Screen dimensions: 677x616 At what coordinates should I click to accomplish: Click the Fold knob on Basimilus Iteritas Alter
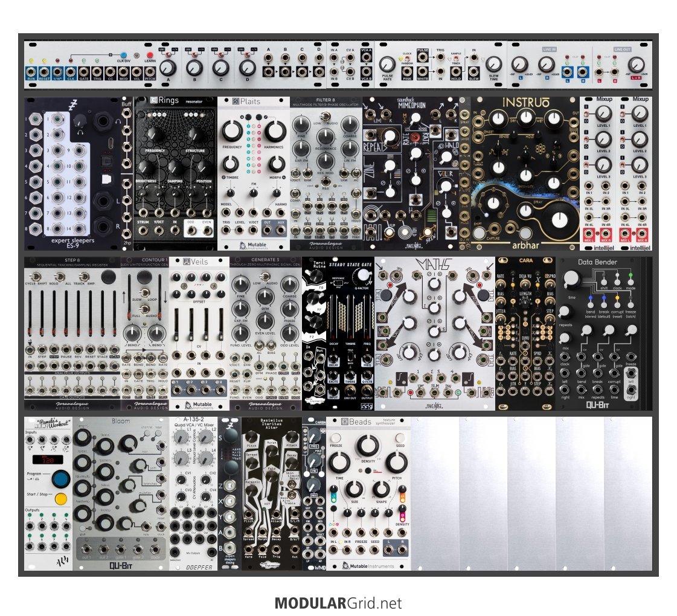pos(272,476)
